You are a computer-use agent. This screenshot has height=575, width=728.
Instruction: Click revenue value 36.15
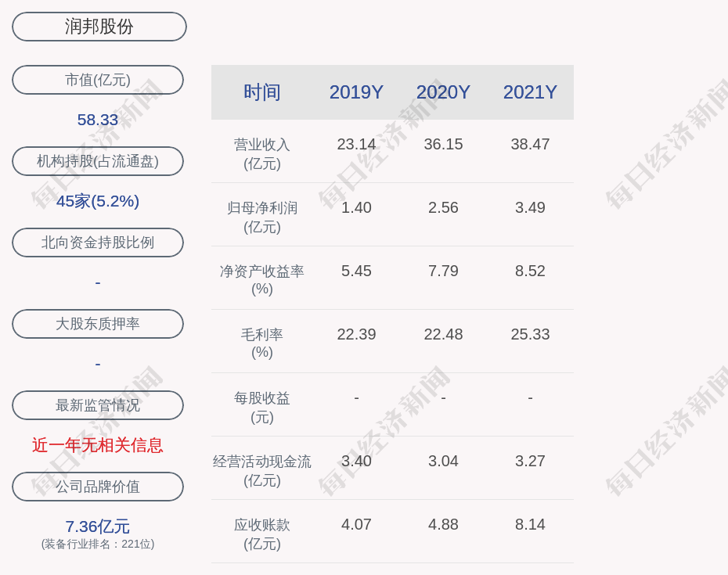(x=443, y=144)
